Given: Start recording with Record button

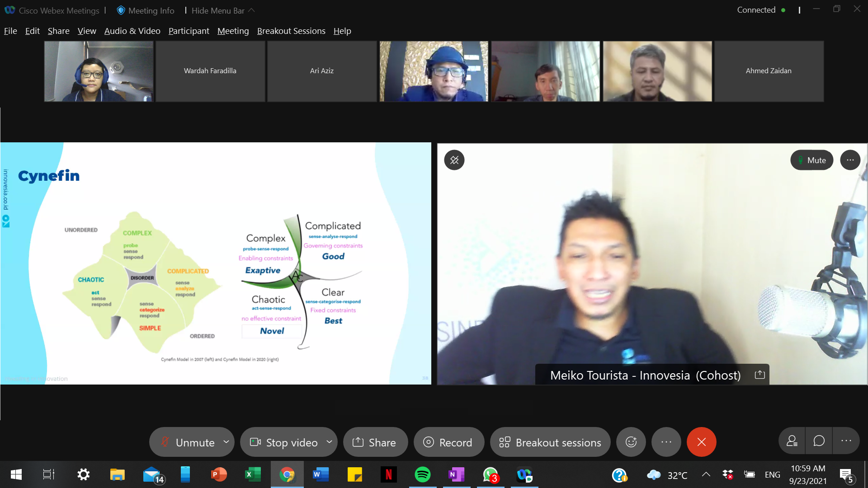Looking at the screenshot, I should [x=448, y=442].
